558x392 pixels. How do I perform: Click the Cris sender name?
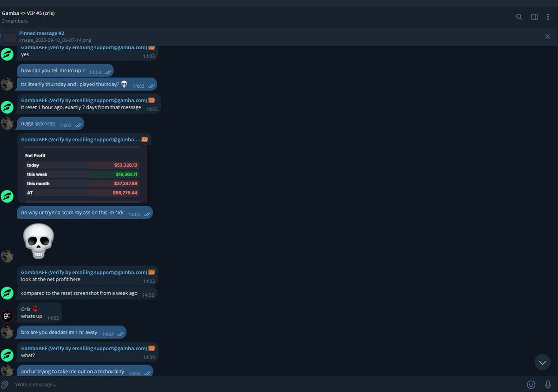pos(26,309)
